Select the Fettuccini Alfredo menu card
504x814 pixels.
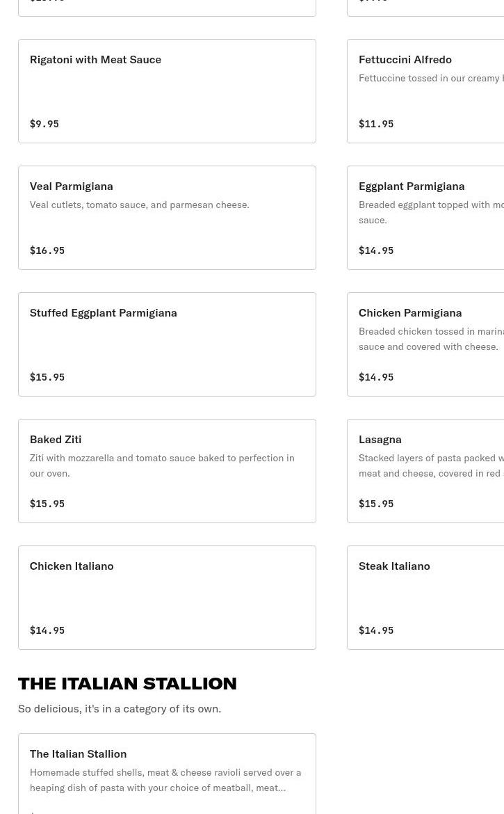[x=425, y=91]
